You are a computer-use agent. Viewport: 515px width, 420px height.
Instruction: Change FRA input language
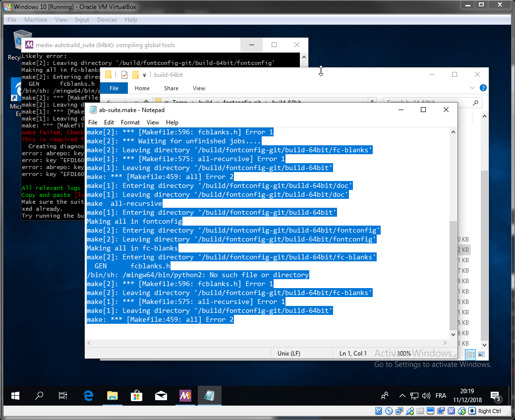(x=441, y=396)
